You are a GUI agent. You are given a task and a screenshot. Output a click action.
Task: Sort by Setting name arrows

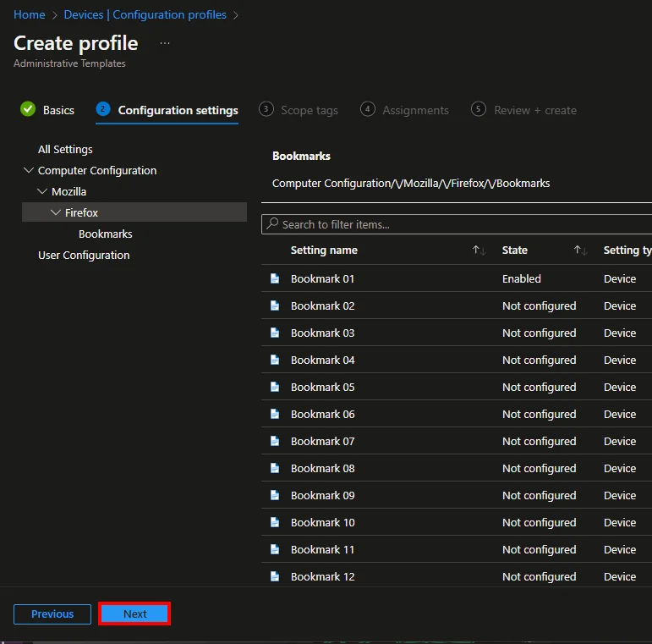[479, 250]
